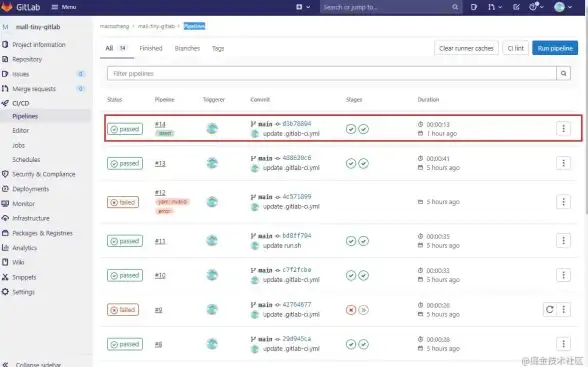This screenshot has width=588, height=367.
Task: Switch to the Finished tab
Action: pyautogui.click(x=151, y=48)
